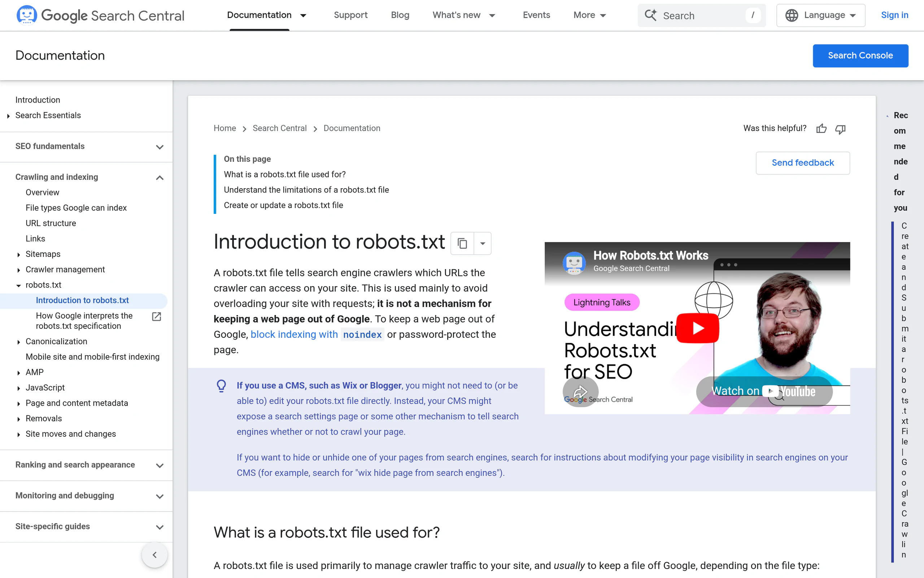924x578 pixels.
Task: Click the search sparkle magnifier icon
Action: point(651,15)
